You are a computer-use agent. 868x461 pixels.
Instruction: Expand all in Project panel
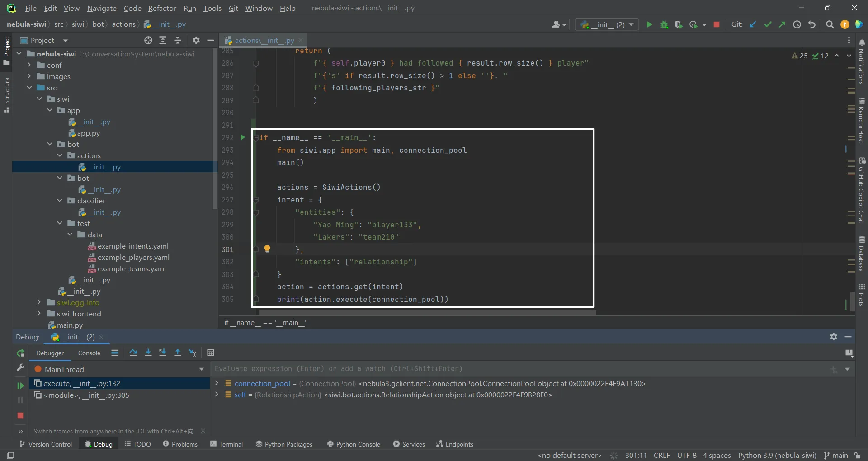click(x=163, y=40)
